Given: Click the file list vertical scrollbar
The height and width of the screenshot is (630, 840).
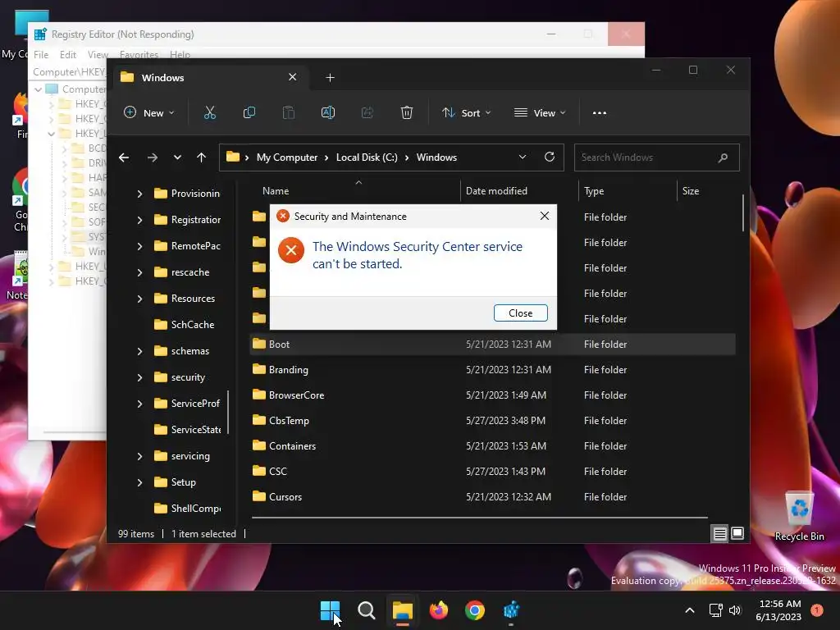Looking at the screenshot, I should pos(743,212).
